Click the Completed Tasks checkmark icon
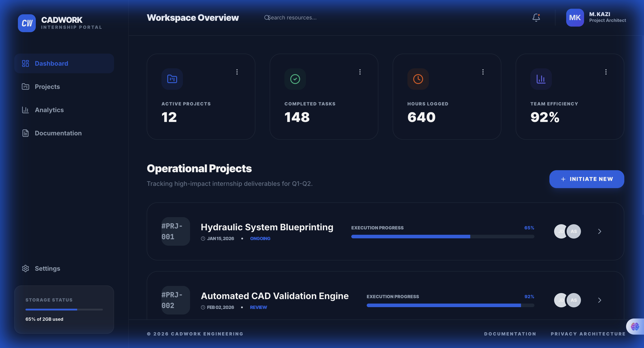This screenshot has height=348, width=644. point(295,79)
